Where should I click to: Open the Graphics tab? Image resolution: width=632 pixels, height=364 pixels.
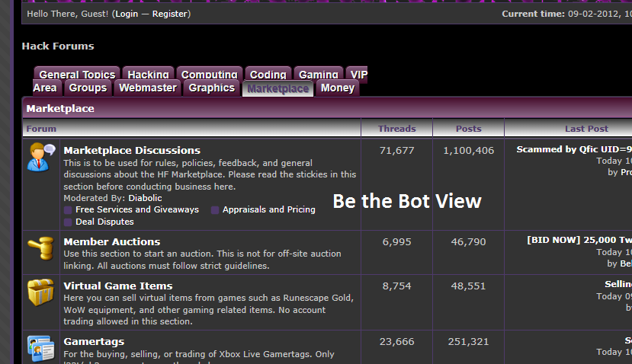click(x=212, y=88)
